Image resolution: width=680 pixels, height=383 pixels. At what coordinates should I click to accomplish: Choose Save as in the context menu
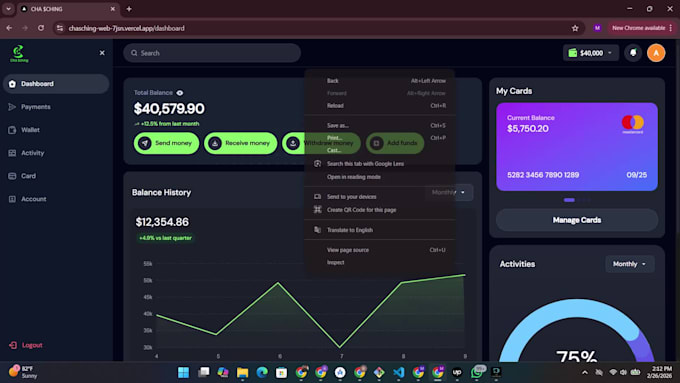[x=380, y=125]
